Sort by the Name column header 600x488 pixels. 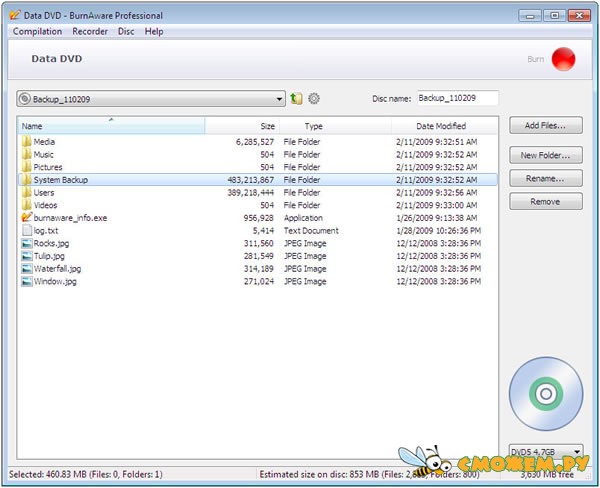point(111,126)
